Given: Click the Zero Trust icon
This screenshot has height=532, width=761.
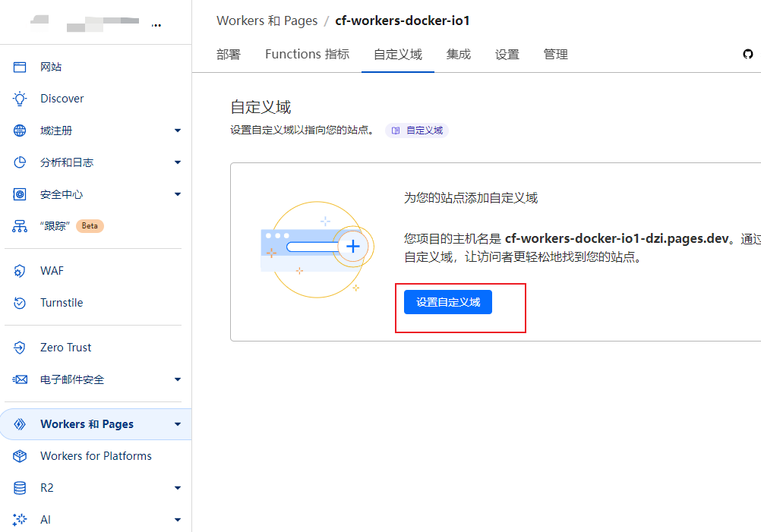Looking at the screenshot, I should coord(20,348).
